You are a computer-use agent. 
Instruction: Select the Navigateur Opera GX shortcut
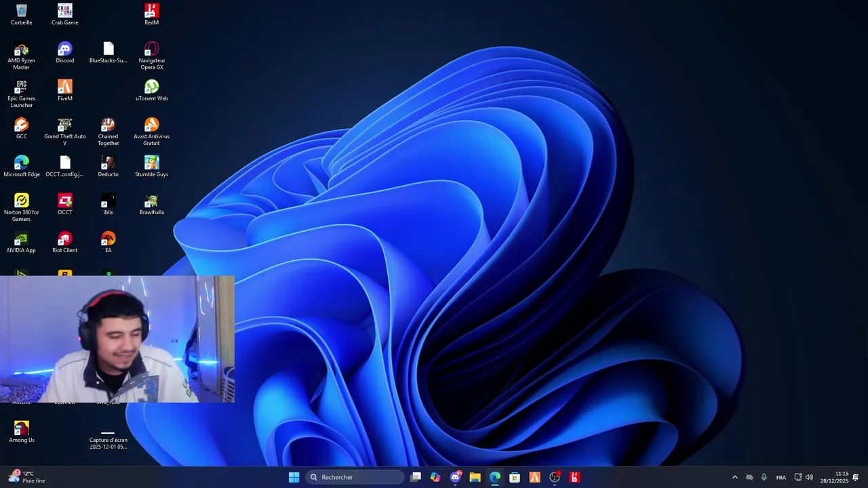click(x=152, y=56)
